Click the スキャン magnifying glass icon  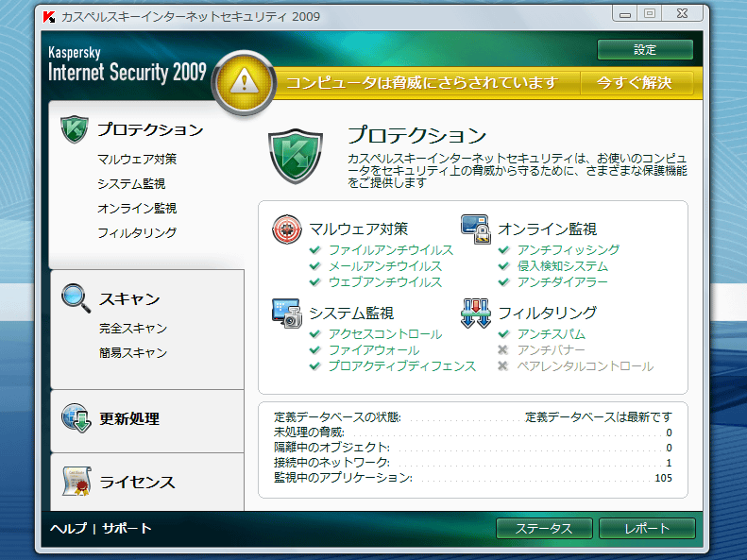(x=76, y=298)
